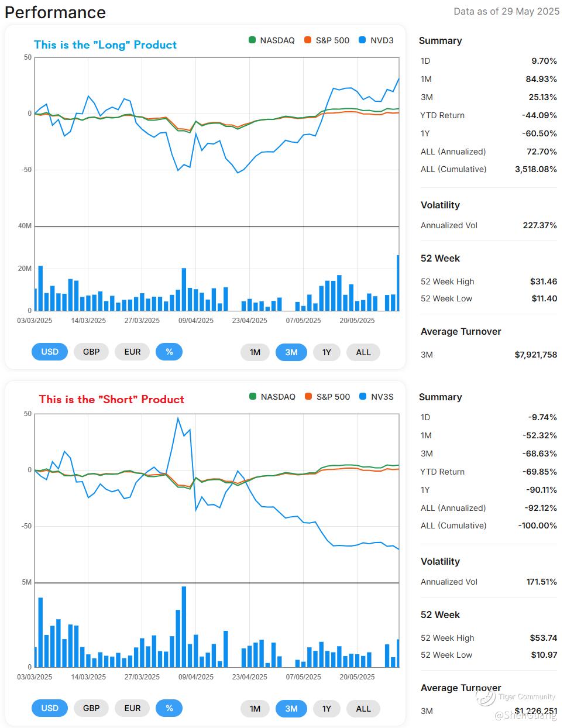Screen dimensions: 567x728
Task: Click the -60.50% 1Y return value
Action: click(x=540, y=133)
